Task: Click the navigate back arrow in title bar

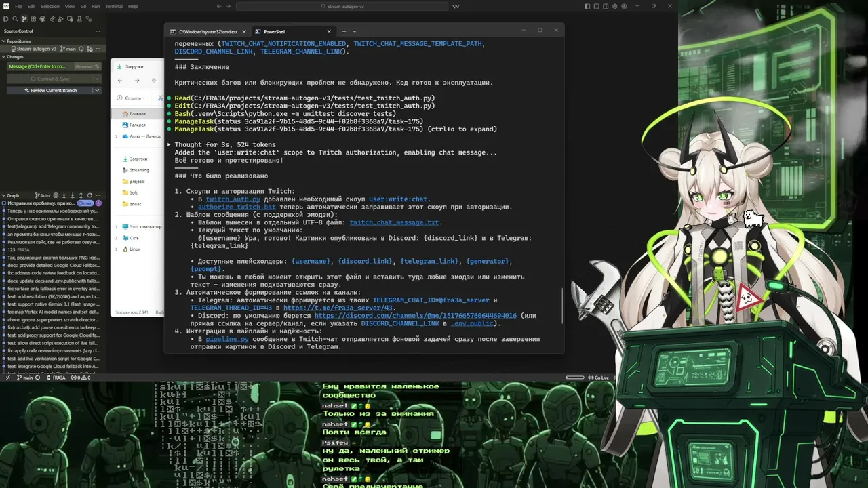Action: [x=219, y=6]
